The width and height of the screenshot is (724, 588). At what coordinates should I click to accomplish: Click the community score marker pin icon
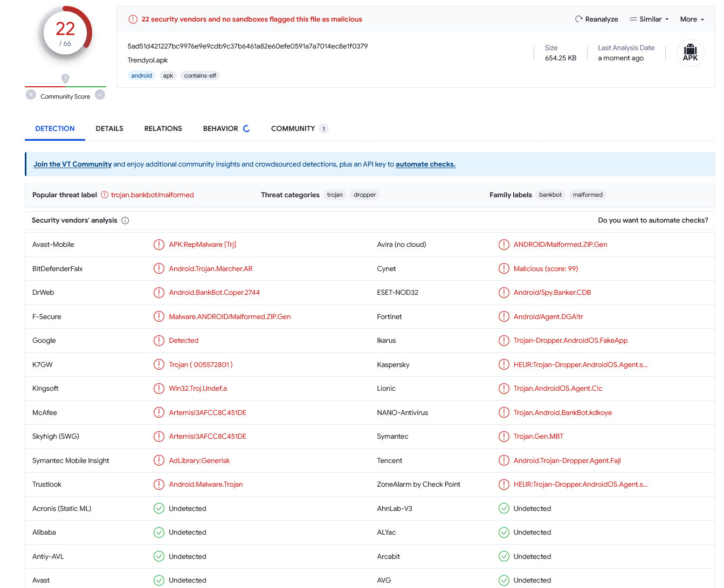coord(65,79)
